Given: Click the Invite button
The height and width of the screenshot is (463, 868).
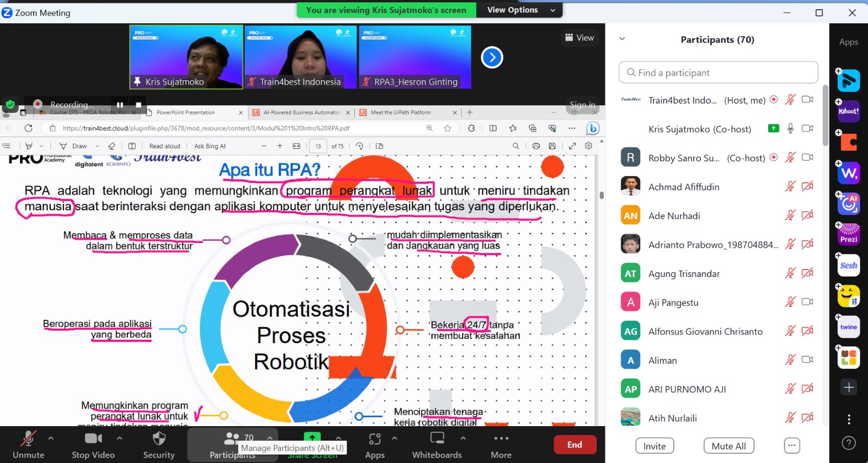Looking at the screenshot, I should [x=655, y=446].
